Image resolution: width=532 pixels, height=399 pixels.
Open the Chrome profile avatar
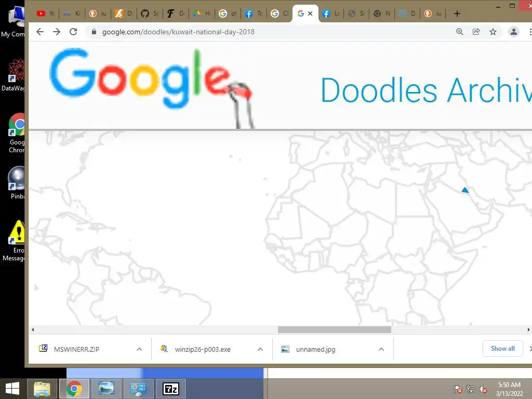click(514, 32)
